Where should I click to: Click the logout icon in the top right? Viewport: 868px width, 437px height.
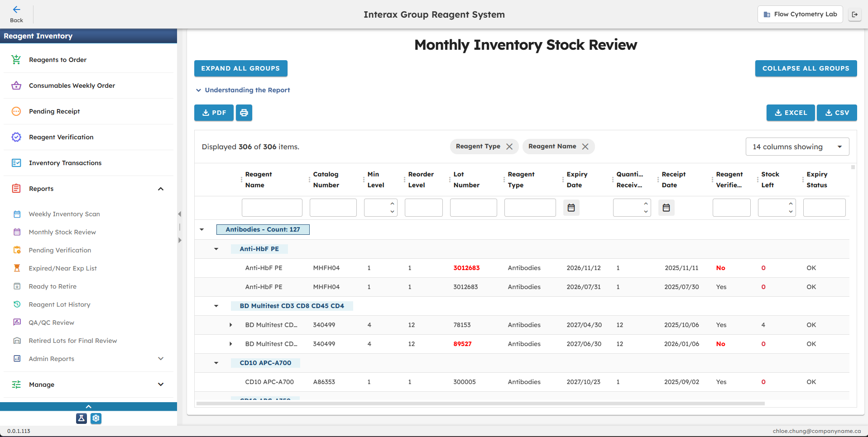coord(855,14)
